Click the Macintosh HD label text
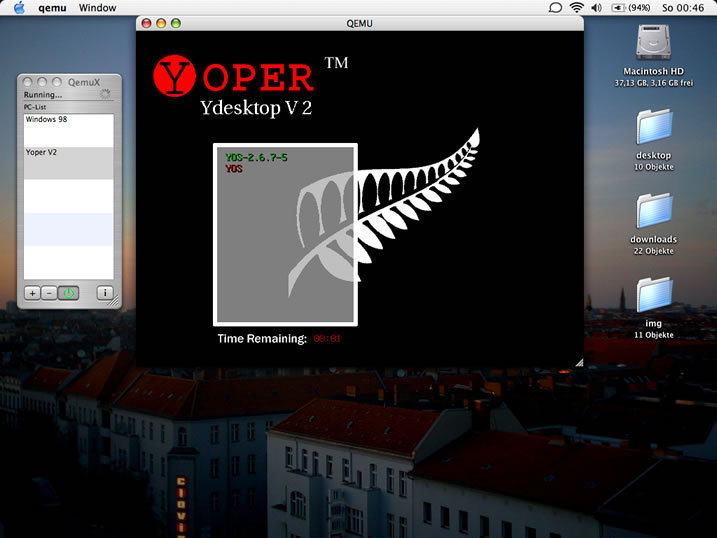 (653, 71)
